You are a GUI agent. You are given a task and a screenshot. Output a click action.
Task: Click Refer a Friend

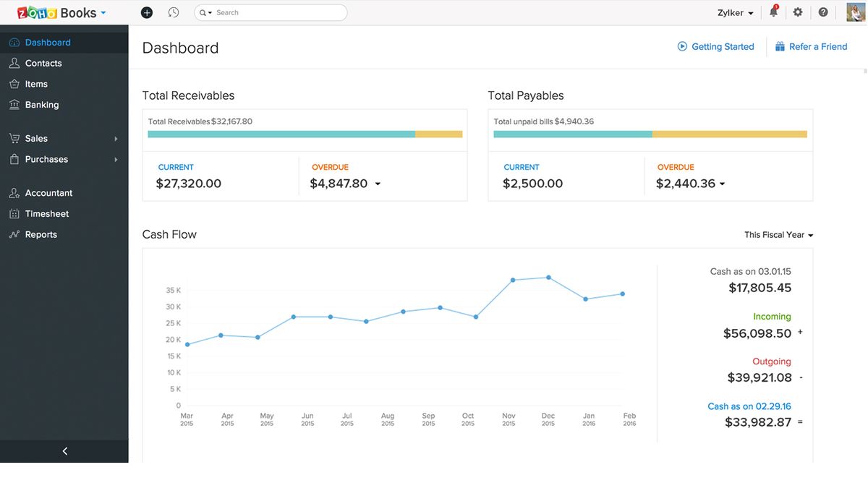811,46
